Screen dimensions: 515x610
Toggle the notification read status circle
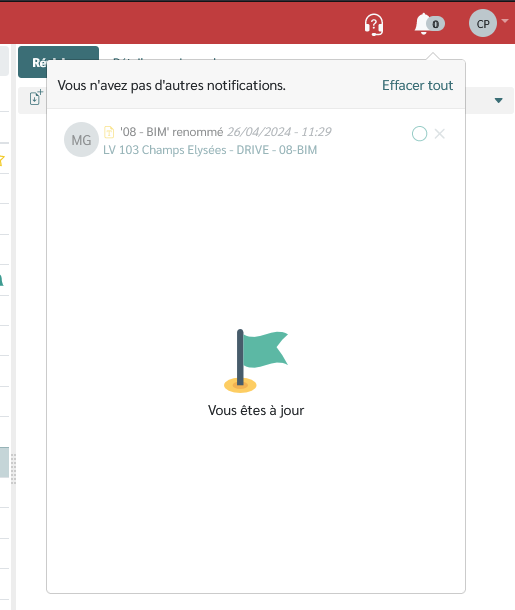pos(419,134)
